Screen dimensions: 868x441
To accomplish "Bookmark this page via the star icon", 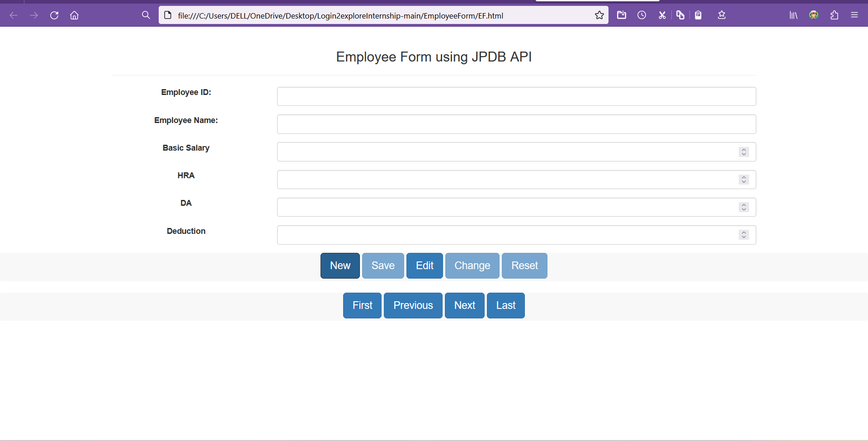I will [x=599, y=15].
